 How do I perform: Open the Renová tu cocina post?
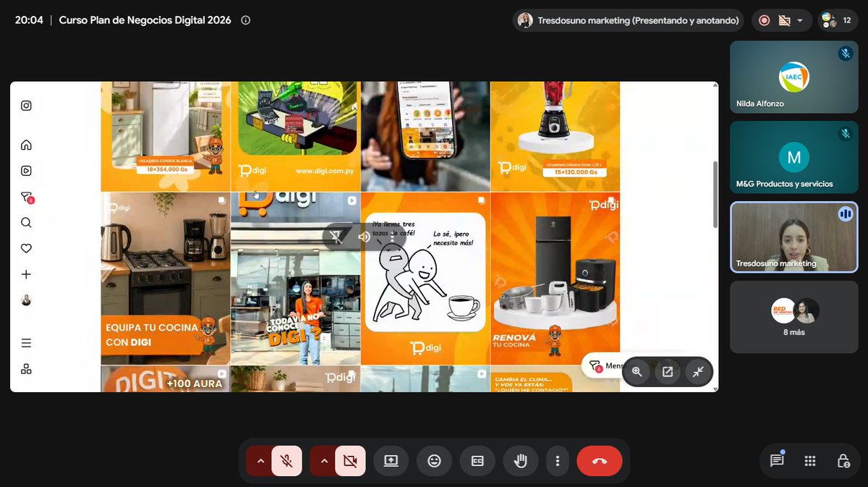[x=556, y=279]
